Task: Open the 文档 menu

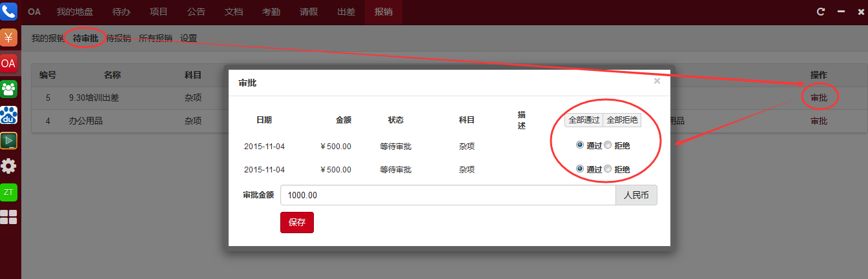Action: click(x=234, y=12)
